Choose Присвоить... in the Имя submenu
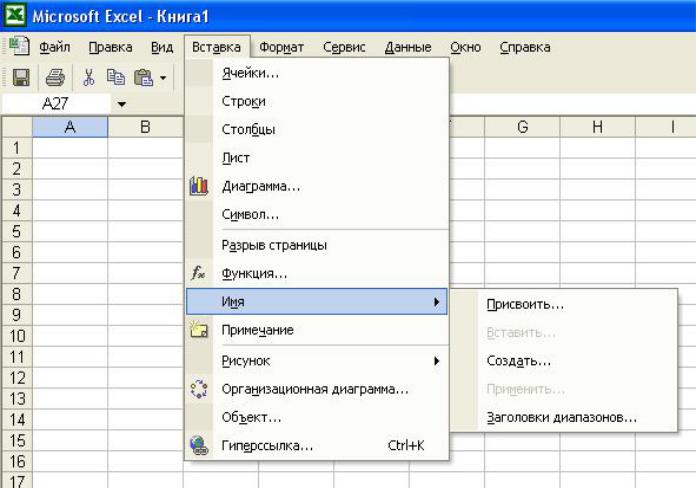The height and width of the screenshot is (488, 696). pyautogui.click(x=564, y=305)
